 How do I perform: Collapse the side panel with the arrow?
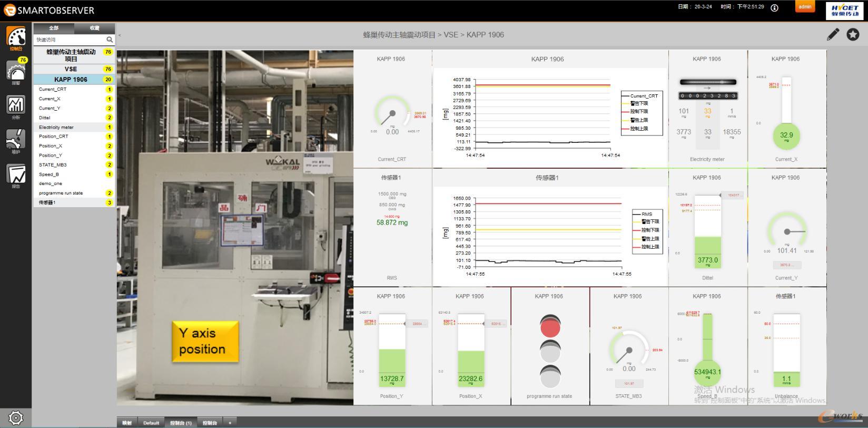click(x=120, y=35)
